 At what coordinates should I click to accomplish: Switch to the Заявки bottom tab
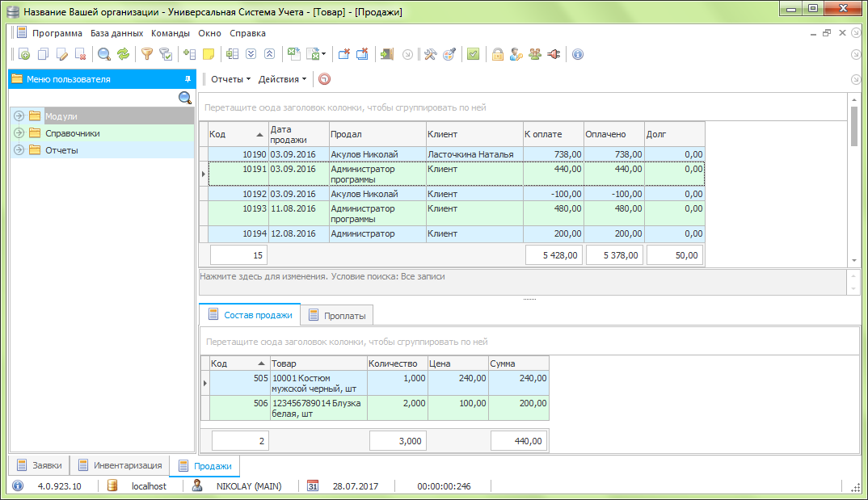coord(40,465)
